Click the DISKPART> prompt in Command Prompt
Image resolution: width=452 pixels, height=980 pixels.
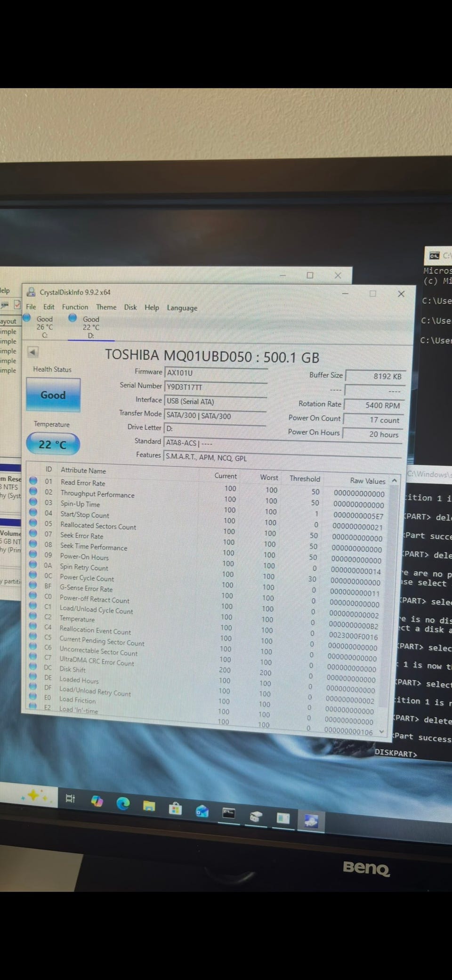click(x=396, y=753)
